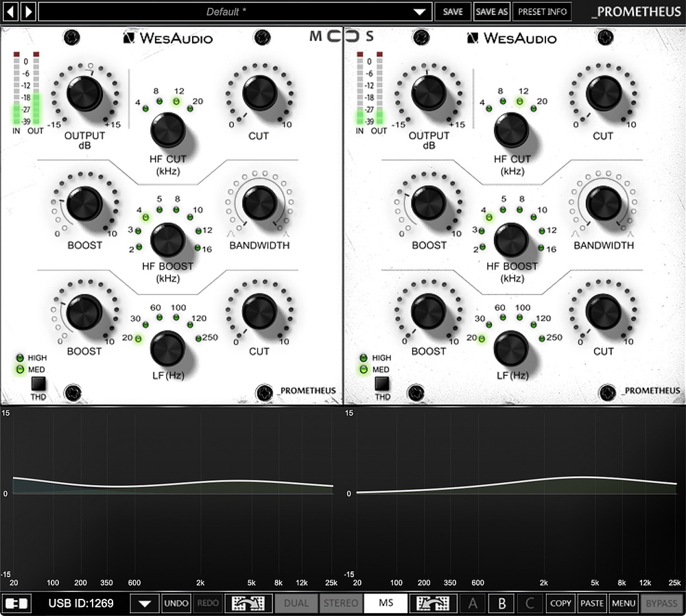Switch to STEREO mode
This screenshot has height=616, width=686.
click(340, 603)
